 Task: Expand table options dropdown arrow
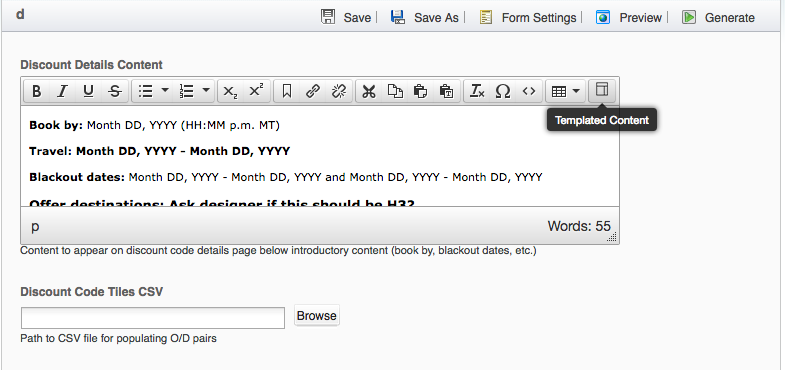(576, 91)
